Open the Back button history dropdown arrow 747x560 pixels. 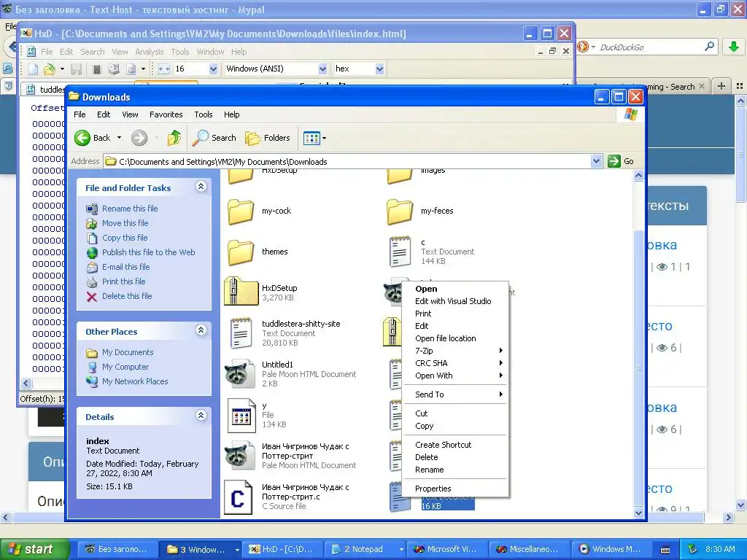pos(119,138)
